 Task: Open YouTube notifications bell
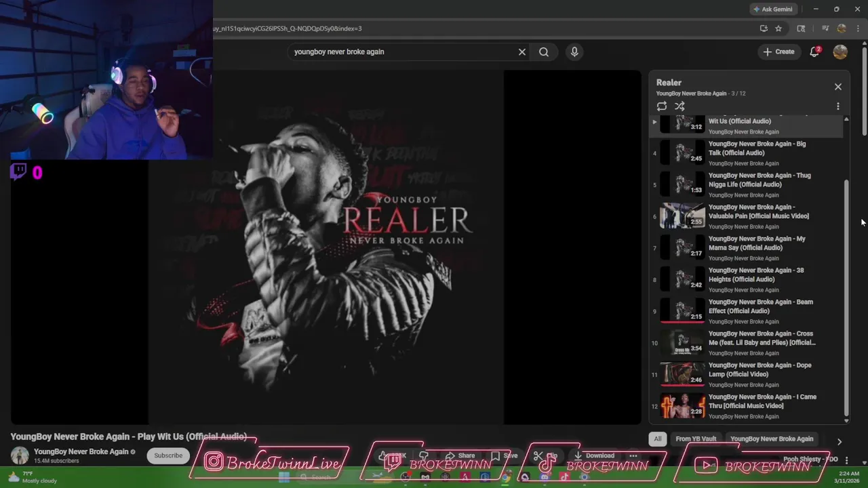pos(814,52)
